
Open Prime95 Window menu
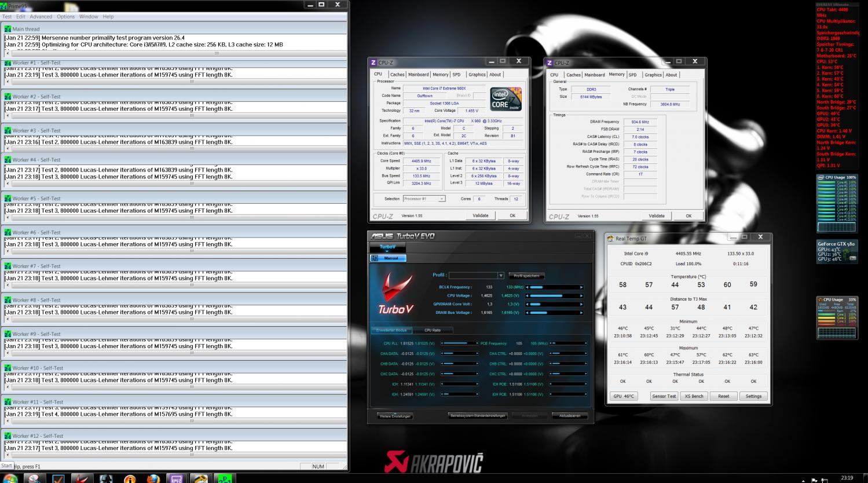pyautogui.click(x=89, y=17)
